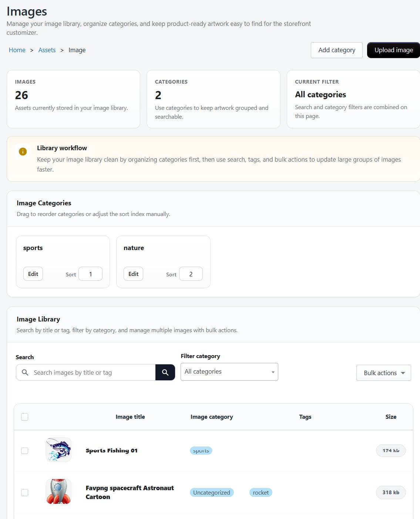Screen dimensions: 420x519
Task: Click the search magnifier icon
Action: pos(165,372)
